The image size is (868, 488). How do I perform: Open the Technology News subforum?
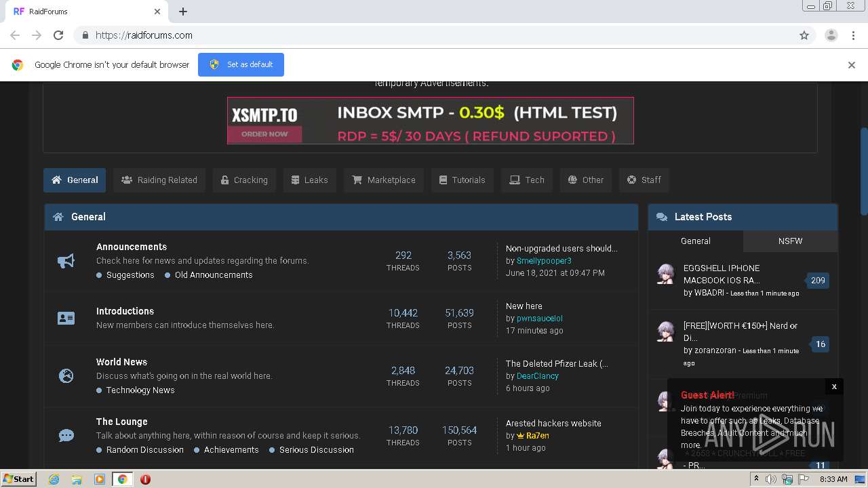click(140, 390)
